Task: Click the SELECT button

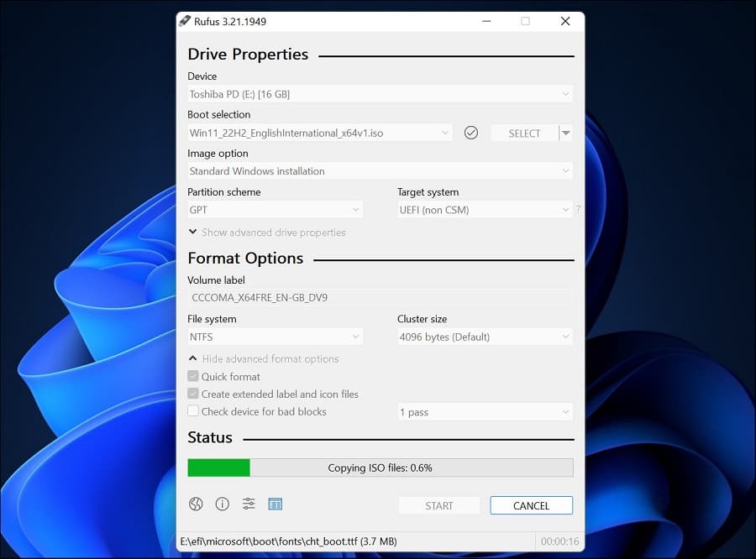Action: click(524, 133)
